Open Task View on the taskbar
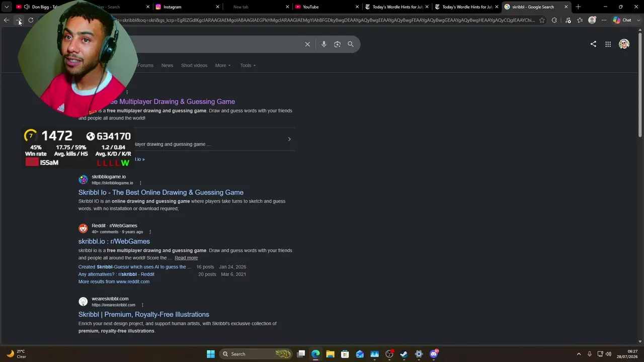This screenshot has width=644, height=362. [301, 354]
